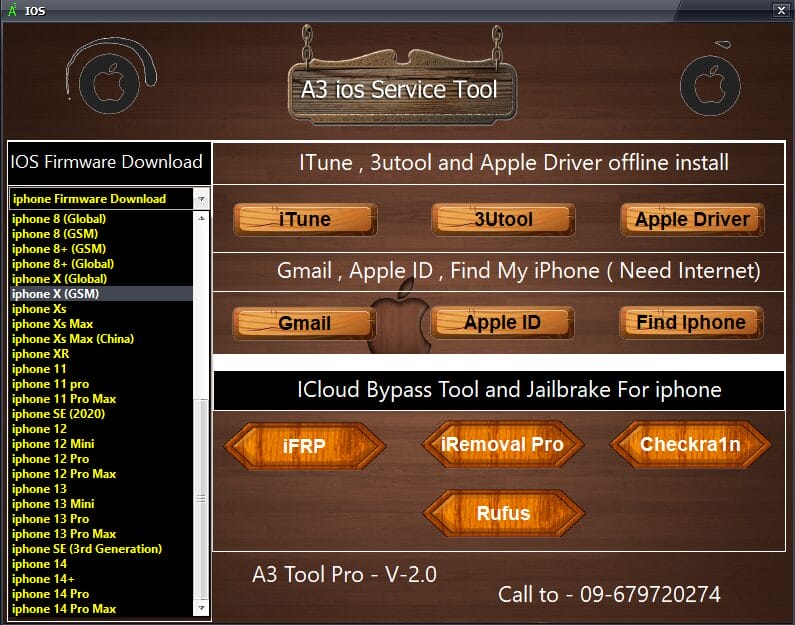Screen dimensions: 795x625
Task: Select iphone 11 firmware entry
Action: coord(101,369)
